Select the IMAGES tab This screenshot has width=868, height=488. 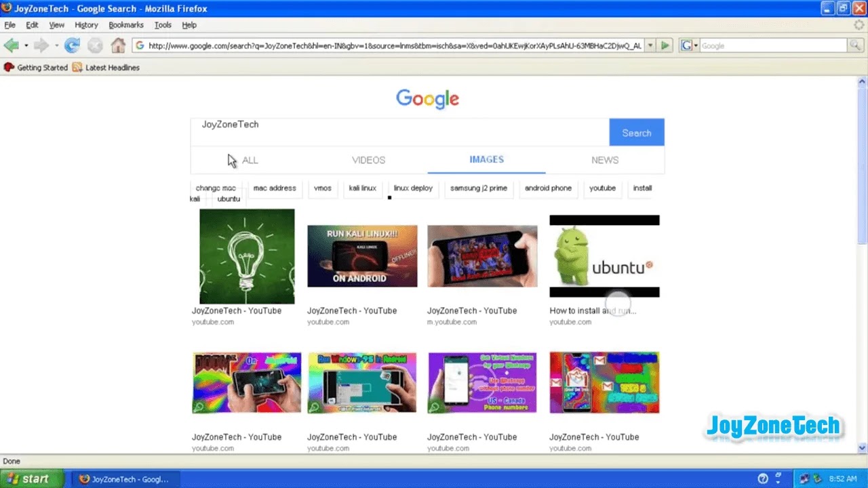486,160
